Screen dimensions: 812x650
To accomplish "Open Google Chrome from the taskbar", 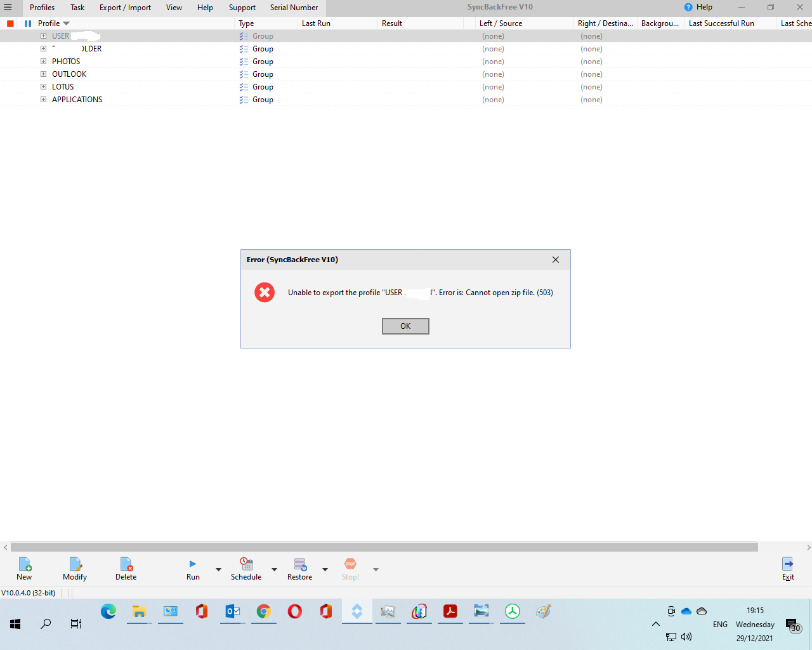I will [x=264, y=611].
